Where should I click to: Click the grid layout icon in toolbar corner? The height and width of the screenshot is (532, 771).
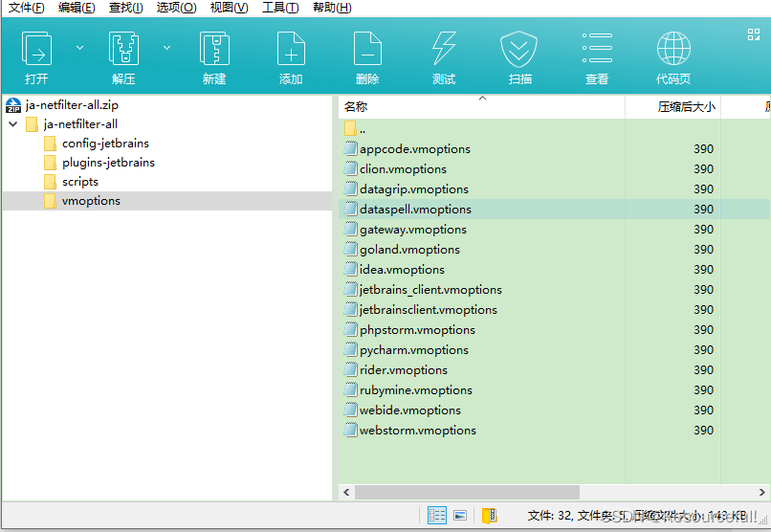click(x=753, y=34)
